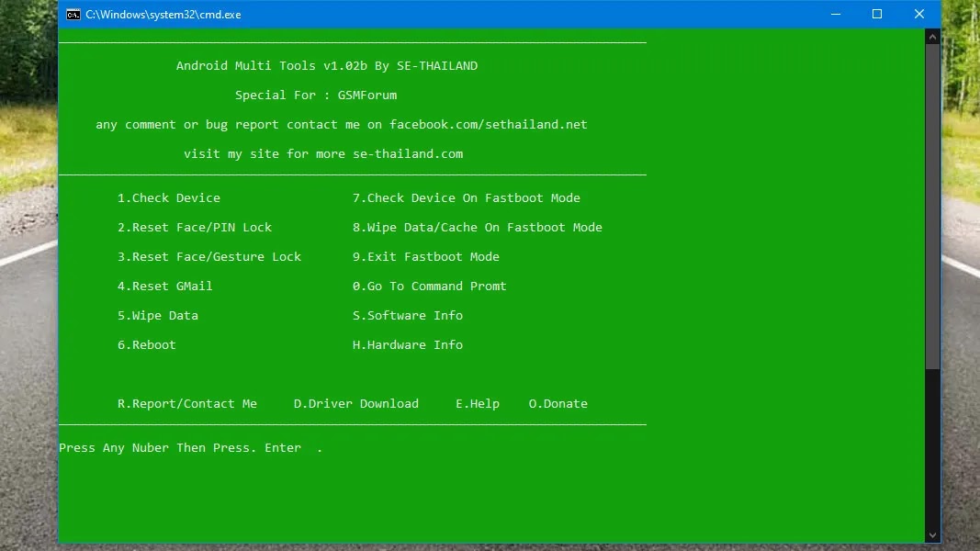980x551 pixels.
Task: Click 'D.Driver Download' option
Action: pyautogui.click(x=356, y=403)
